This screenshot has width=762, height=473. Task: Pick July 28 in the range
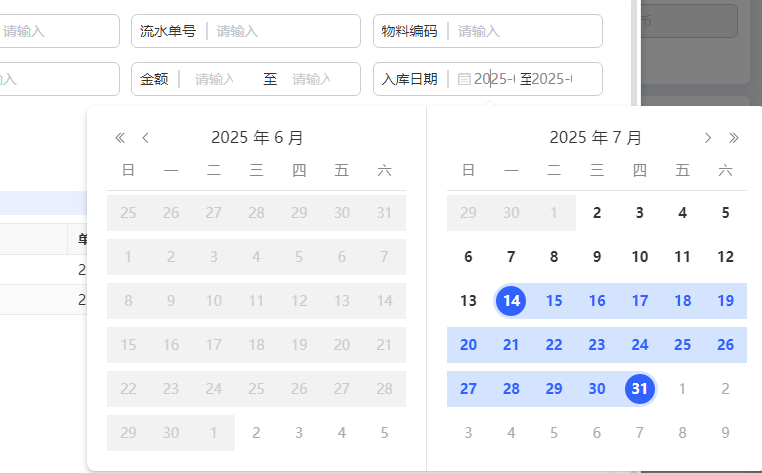[x=511, y=389]
